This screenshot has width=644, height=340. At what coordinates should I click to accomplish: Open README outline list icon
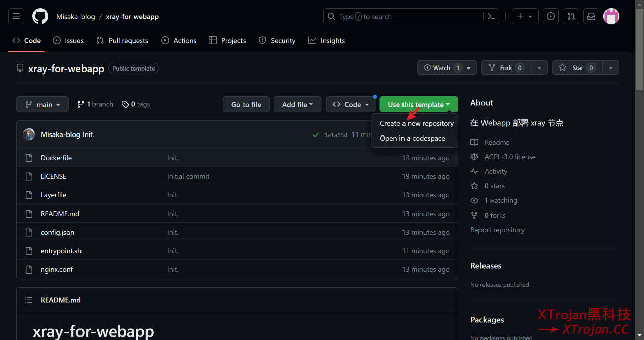point(29,300)
